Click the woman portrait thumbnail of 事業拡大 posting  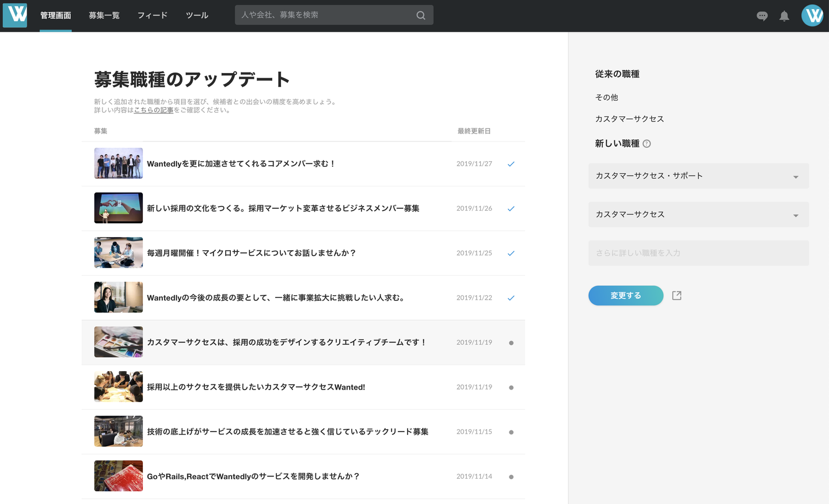pyautogui.click(x=119, y=297)
